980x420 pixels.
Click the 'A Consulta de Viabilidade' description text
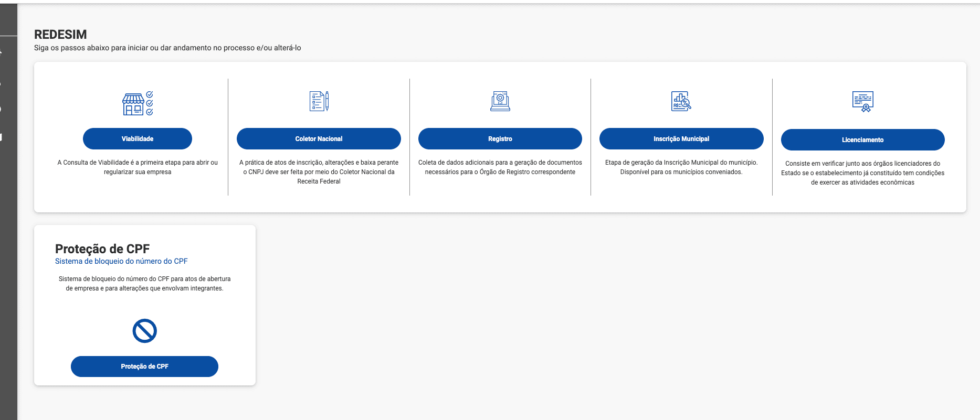click(138, 167)
